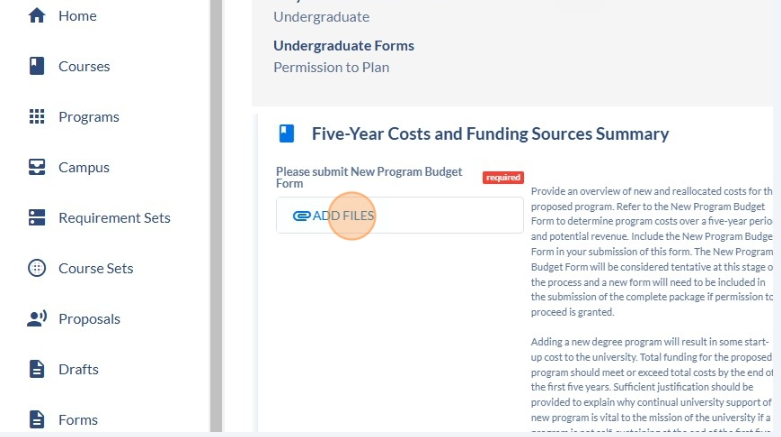The width and height of the screenshot is (781, 437).
Task: Click the Campus inbox icon
Action: (x=37, y=167)
